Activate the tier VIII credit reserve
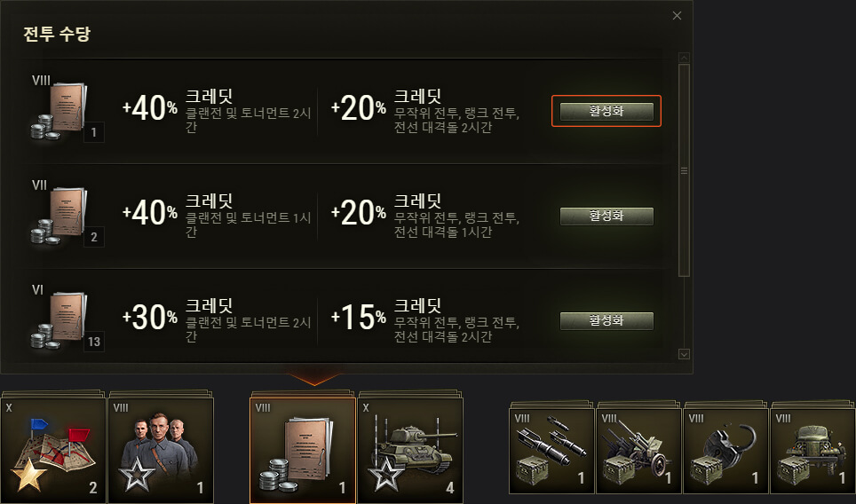856x504 pixels. [x=606, y=111]
